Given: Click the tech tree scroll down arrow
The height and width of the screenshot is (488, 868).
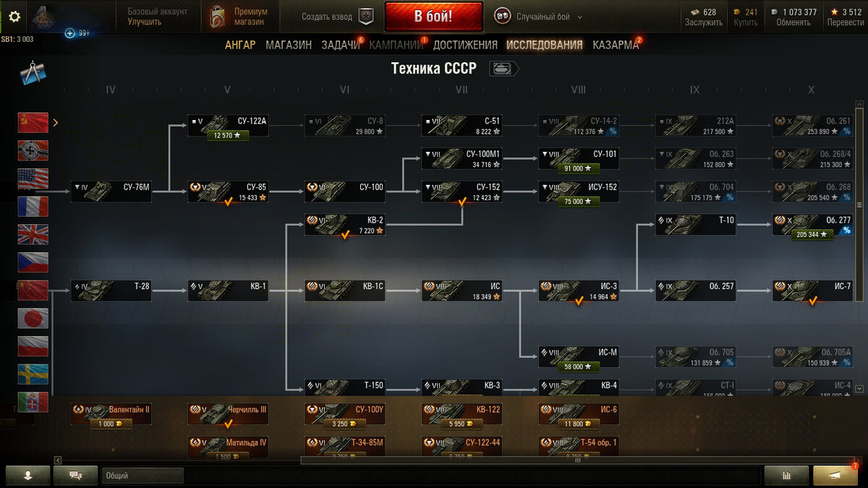Looking at the screenshot, I should point(859,389).
